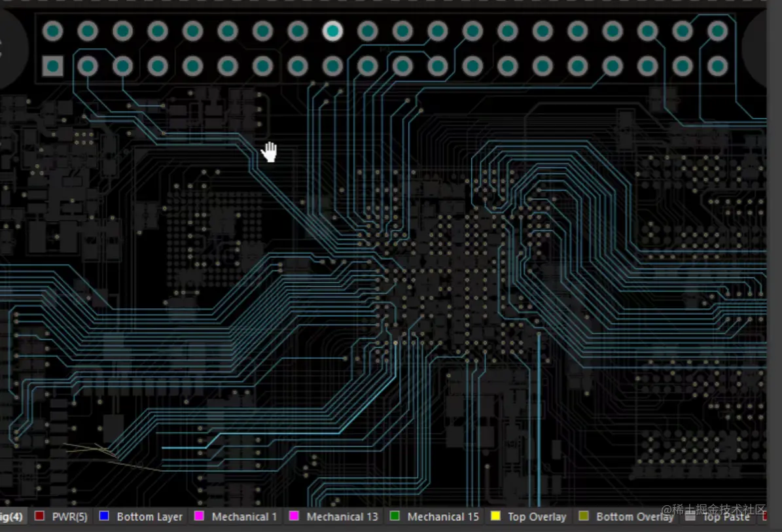
Task: Switch to the Top Paste layer tab
Action: (718, 516)
